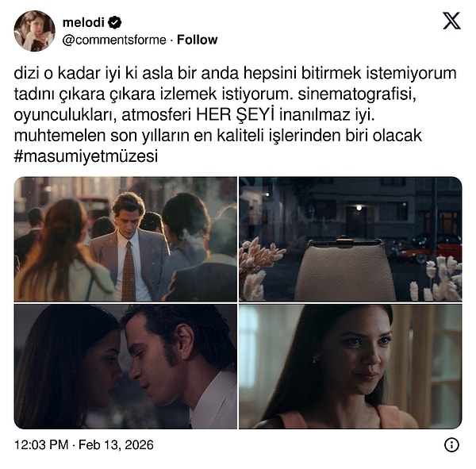Click the X logo icon
476x469 pixels.
(x=451, y=21)
